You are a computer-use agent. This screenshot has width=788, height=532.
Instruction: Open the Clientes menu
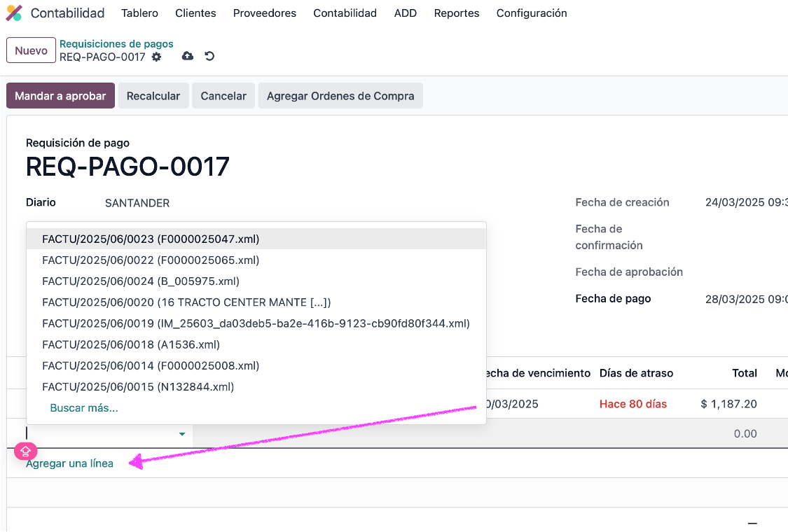point(195,13)
